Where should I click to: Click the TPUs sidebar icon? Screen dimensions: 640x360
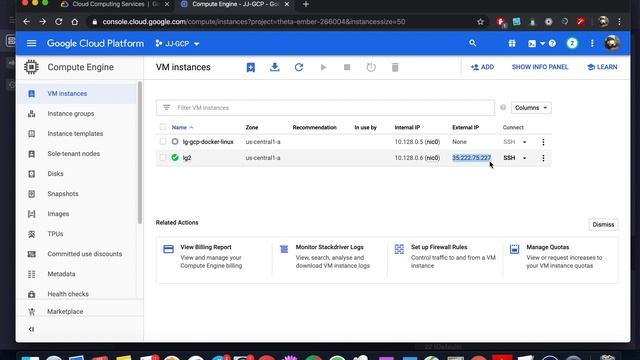31,234
